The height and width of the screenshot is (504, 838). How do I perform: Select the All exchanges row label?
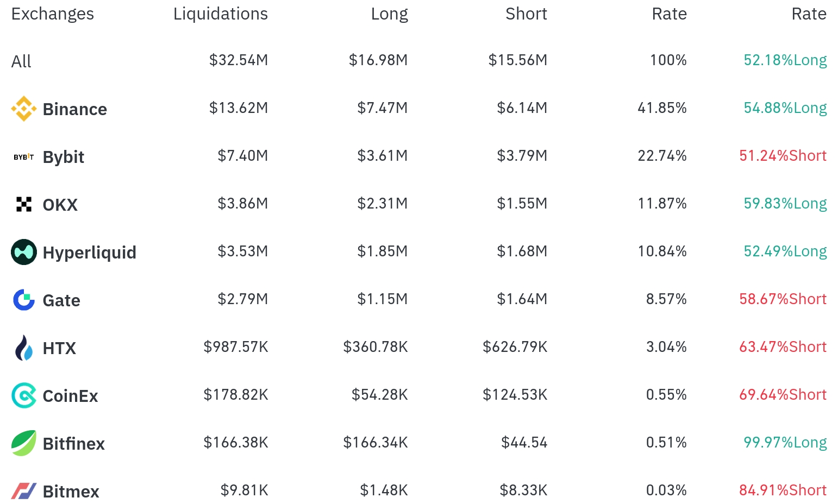tap(21, 61)
